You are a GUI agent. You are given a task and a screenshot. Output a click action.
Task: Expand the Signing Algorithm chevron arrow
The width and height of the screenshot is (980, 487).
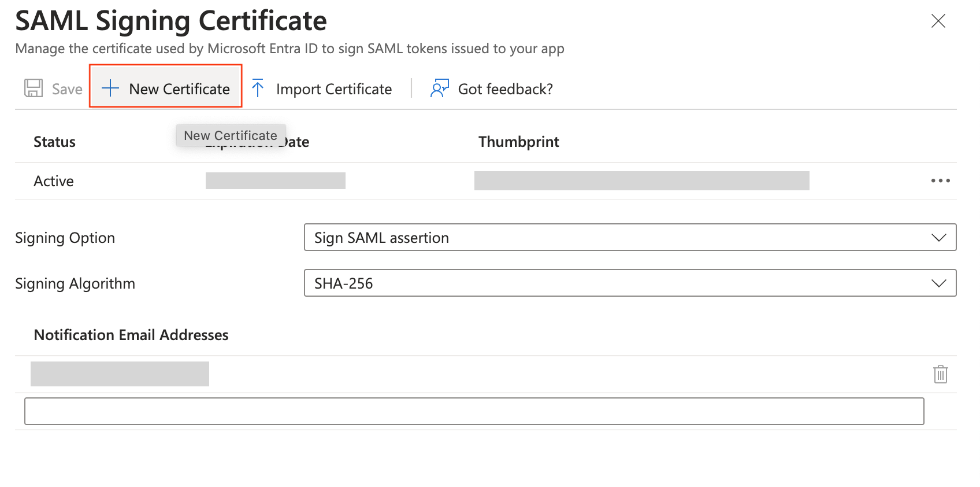pyautogui.click(x=938, y=283)
